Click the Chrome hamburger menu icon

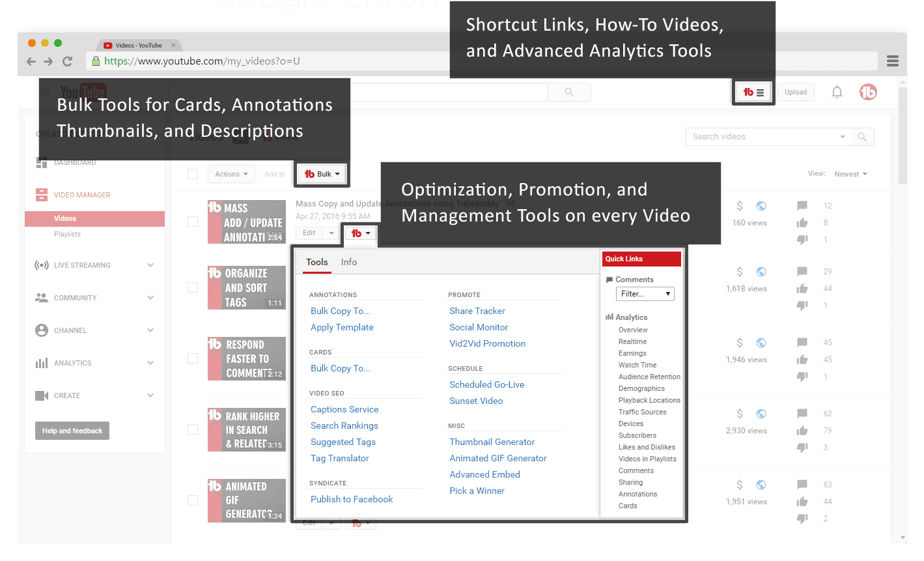(892, 61)
